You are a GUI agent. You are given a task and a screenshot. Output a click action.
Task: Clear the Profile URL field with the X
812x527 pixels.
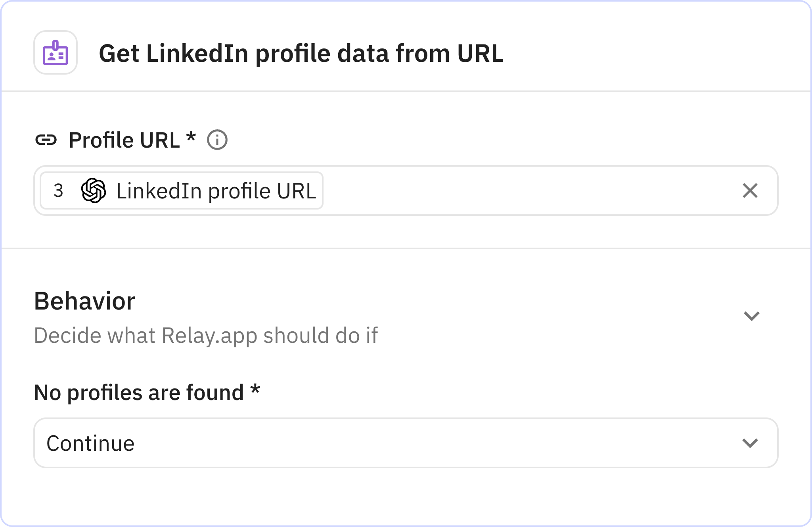pyautogui.click(x=750, y=190)
